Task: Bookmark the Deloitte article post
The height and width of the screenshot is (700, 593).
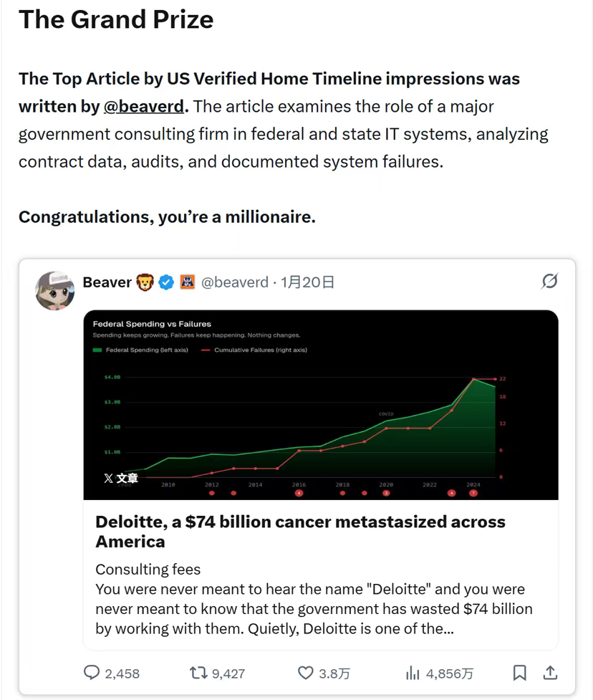Action: (520, 673)
